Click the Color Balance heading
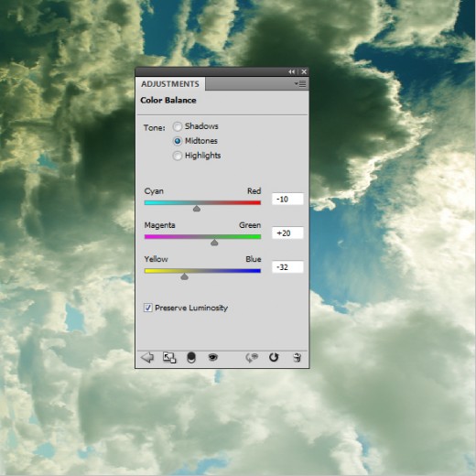 coord(168,101)
